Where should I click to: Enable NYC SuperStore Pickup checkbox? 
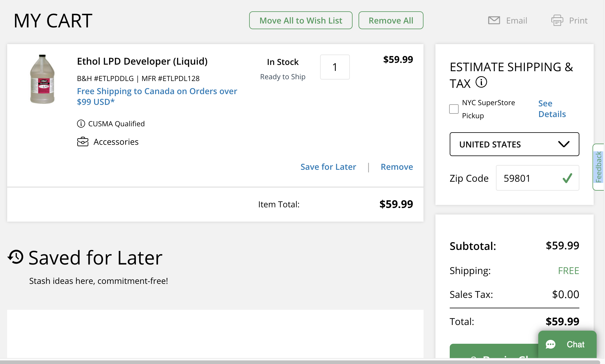[454, 109]
